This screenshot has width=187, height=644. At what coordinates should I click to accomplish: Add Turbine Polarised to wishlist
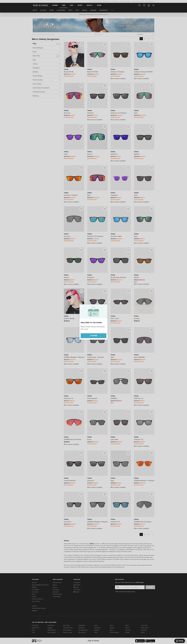tap(81, 453)
